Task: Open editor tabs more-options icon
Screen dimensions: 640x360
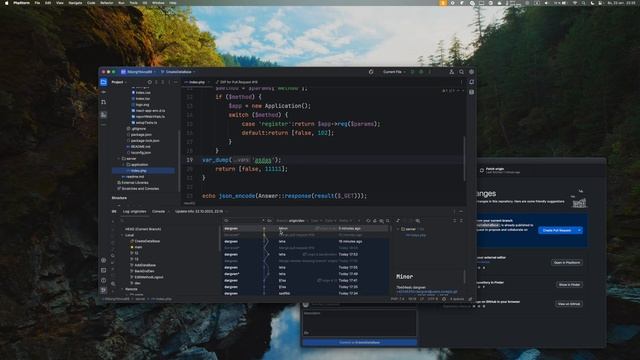Action: tap(462, 82)
